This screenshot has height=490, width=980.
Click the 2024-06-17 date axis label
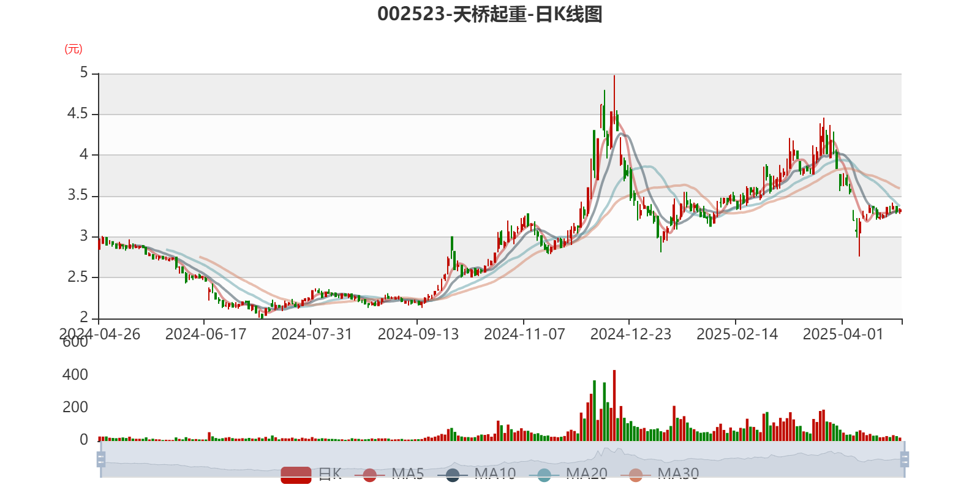click(x=205, y=334)
